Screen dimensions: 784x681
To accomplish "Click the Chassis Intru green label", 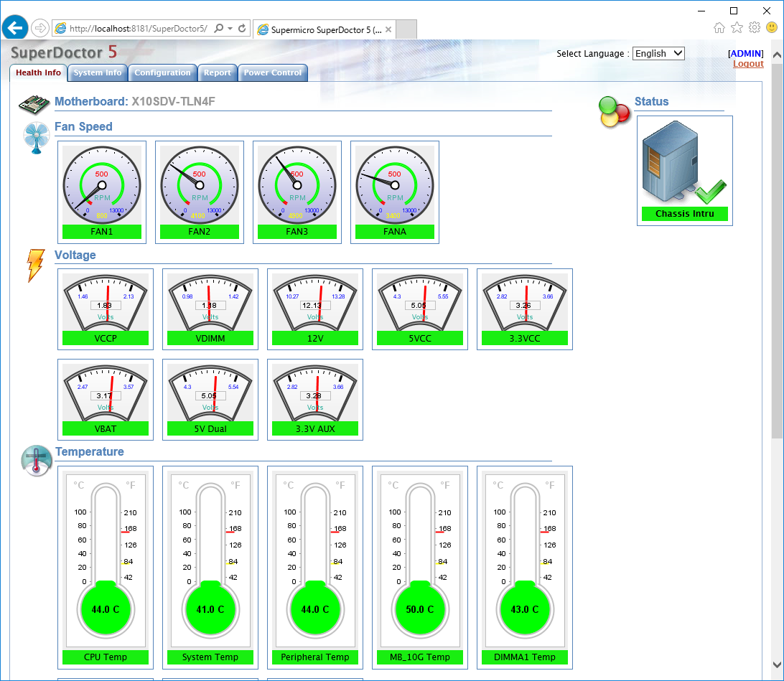I will click(x=684, y=213).
